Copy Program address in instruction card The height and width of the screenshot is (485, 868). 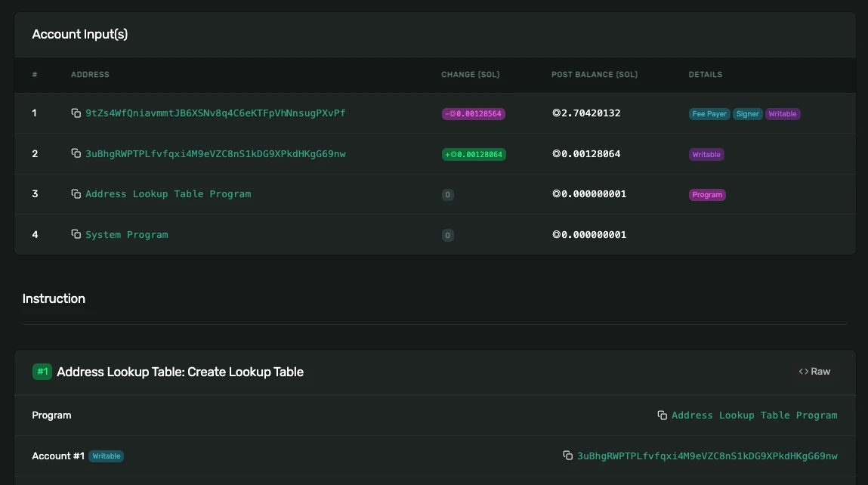(662, 415)
